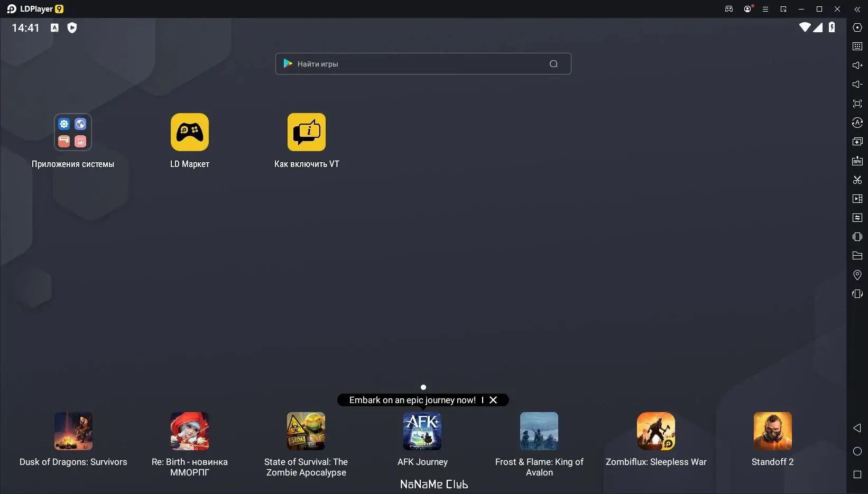The width and height of the screenshot is (868, 494).
Task: Click the volume down speaker icon
Action: click(x=857, y=85)
